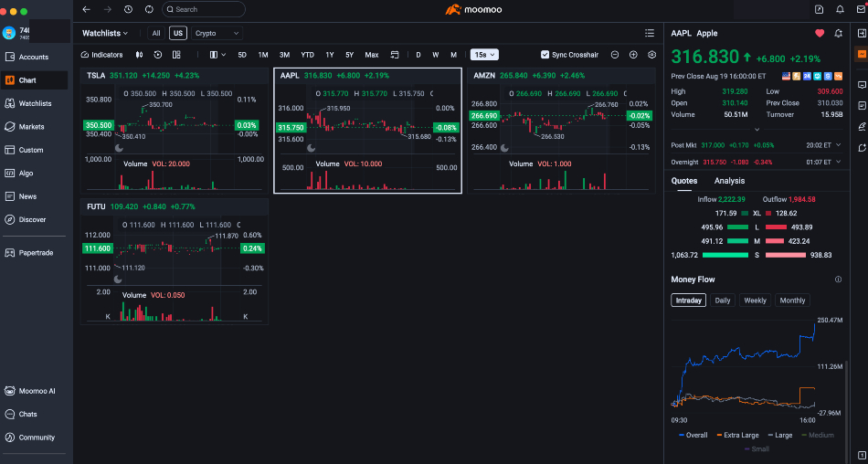Switch Money Flow to Daily

click(723, 301)
